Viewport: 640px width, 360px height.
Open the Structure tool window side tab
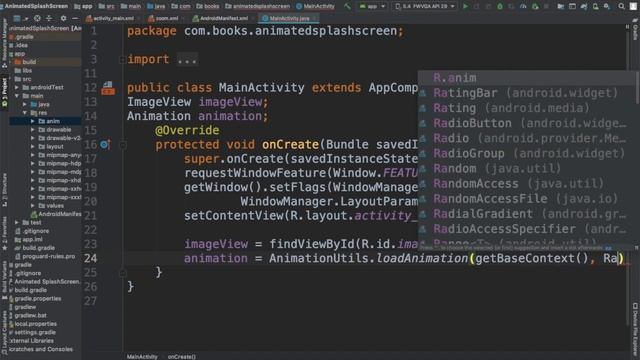(4, 190)
